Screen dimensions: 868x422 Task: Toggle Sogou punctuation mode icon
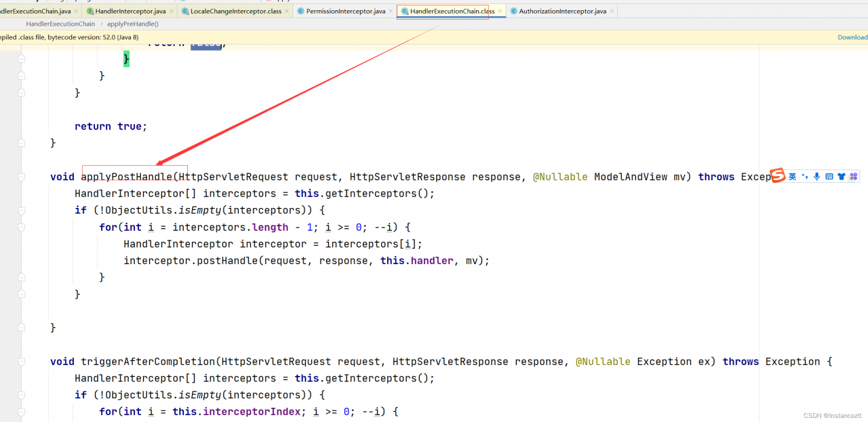click(804, 177)
